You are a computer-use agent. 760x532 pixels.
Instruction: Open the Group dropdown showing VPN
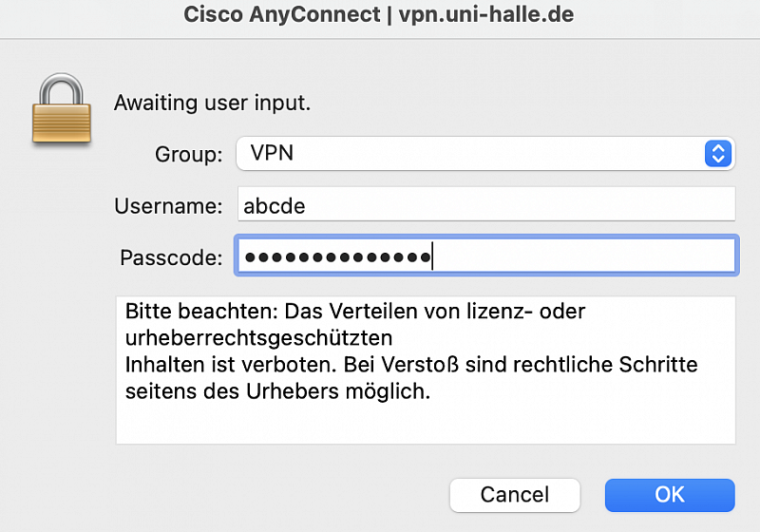click(485, 154)
